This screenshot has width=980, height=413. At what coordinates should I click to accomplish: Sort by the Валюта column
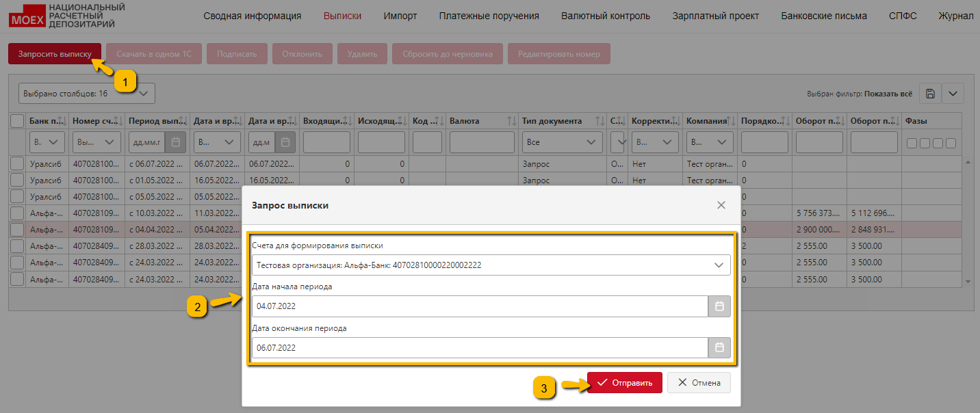coord(511,121)
